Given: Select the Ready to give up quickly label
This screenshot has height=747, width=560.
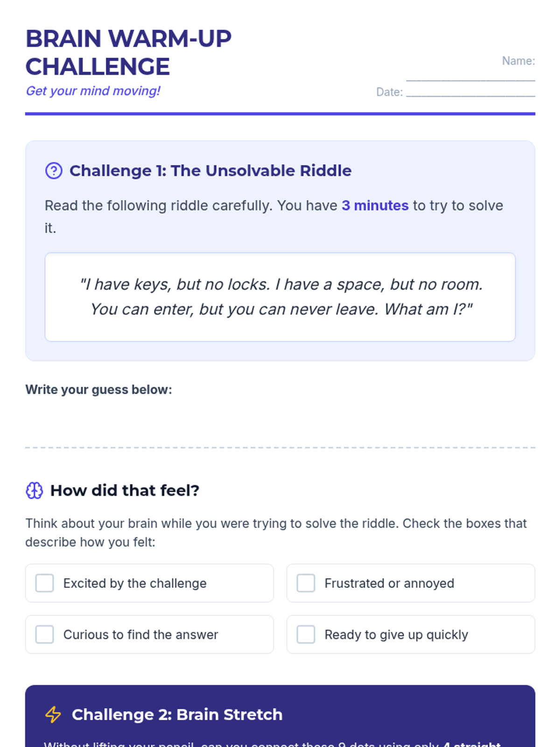Looking at the screenshot, I should pos(396,635).
